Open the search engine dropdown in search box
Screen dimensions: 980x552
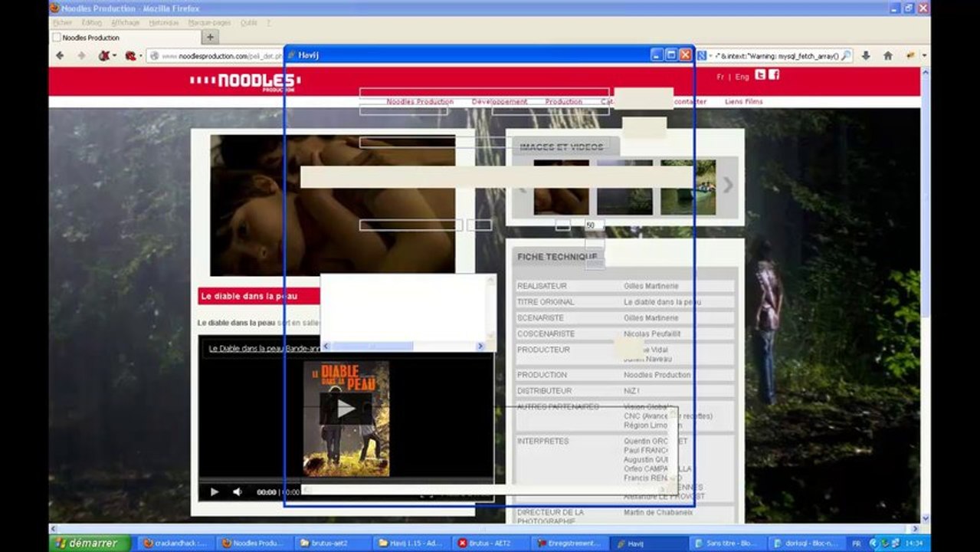tap(704, 56)
